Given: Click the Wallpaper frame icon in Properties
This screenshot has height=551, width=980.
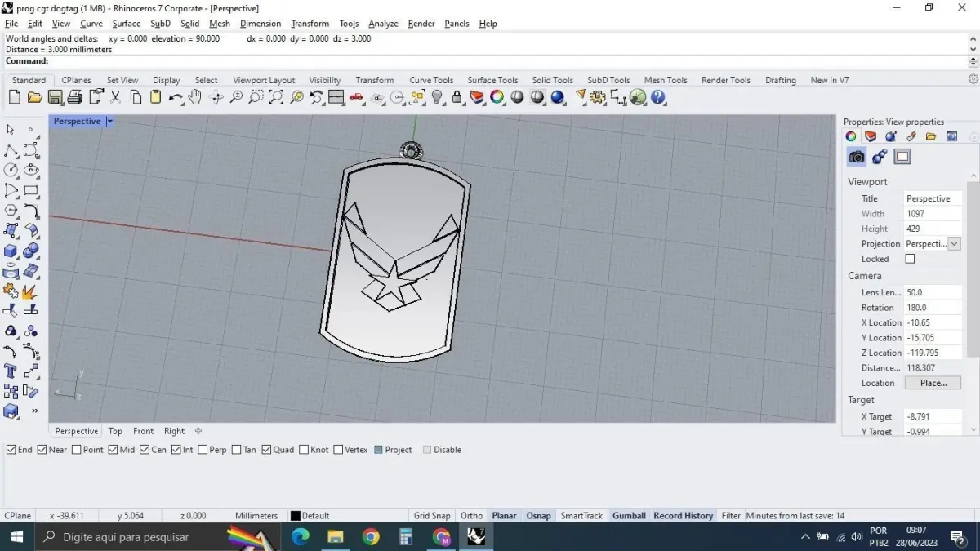Looking at the screenshot, I should tap(902, 157).
